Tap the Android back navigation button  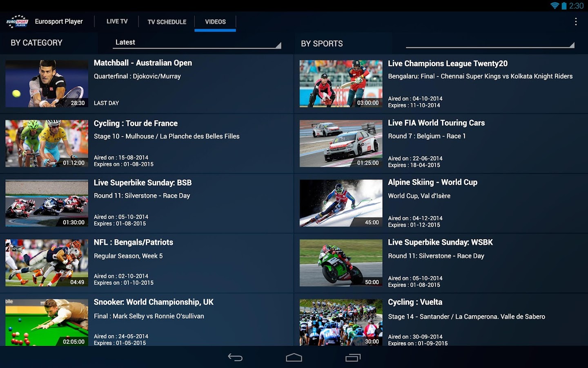(x=235, y=357)
